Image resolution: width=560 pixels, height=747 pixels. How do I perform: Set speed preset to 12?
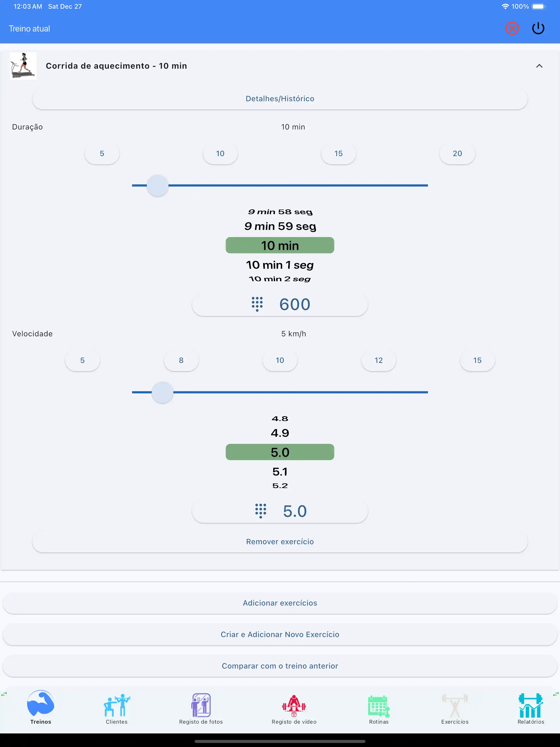point(378,360)
